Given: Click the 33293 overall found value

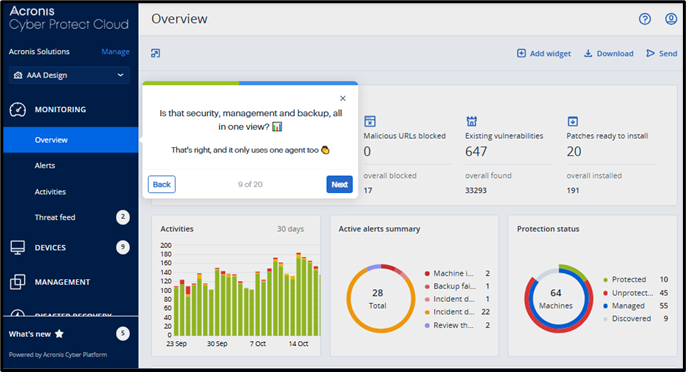Looking at the screenshot, I should click(476, 190).
